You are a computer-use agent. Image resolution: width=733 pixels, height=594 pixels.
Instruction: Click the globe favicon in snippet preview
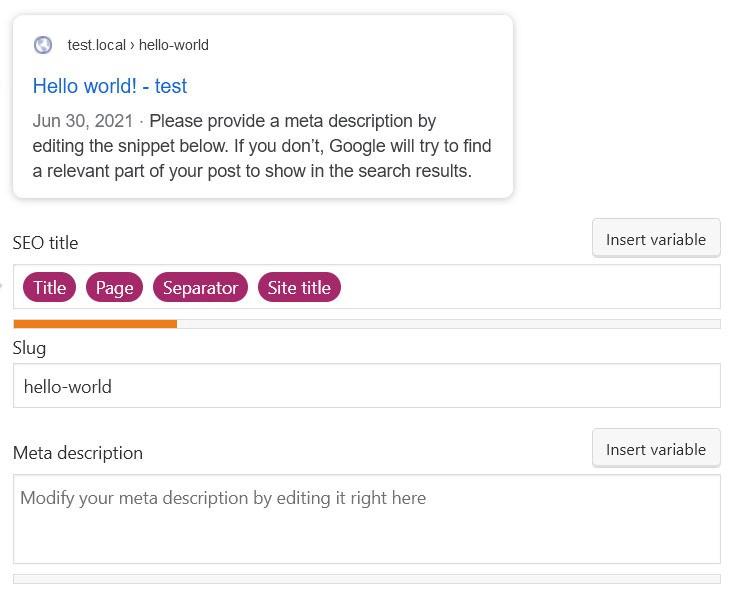(43, 45)
